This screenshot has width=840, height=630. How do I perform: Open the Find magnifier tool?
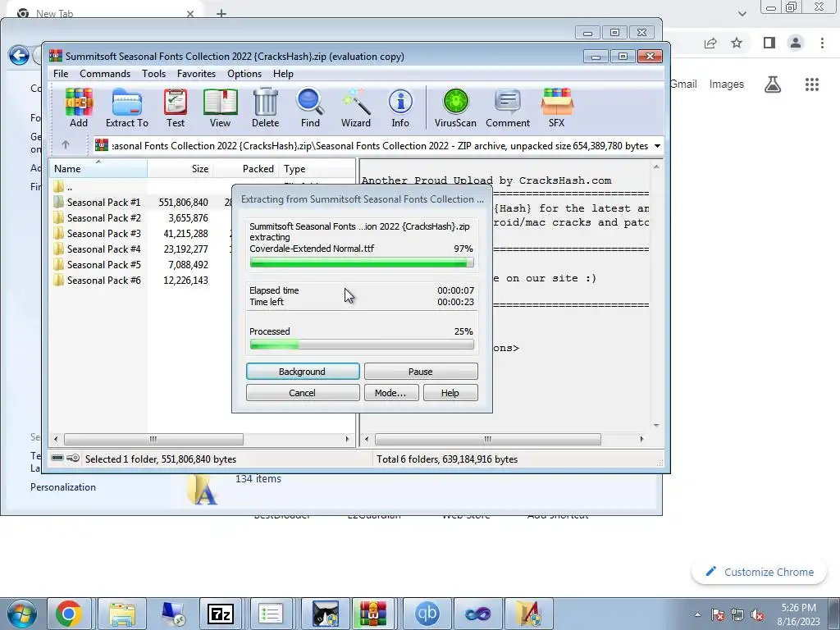pyautogui.click(x=310, y=107)
